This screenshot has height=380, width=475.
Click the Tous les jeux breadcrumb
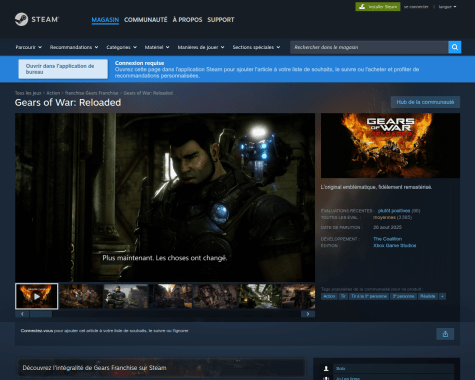coord(28,93)
